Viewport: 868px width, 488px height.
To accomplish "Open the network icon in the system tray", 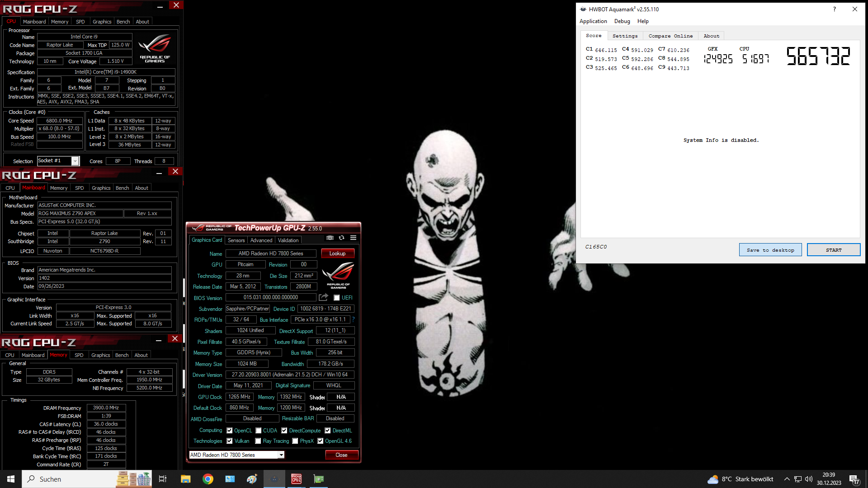I will [798, 479].
